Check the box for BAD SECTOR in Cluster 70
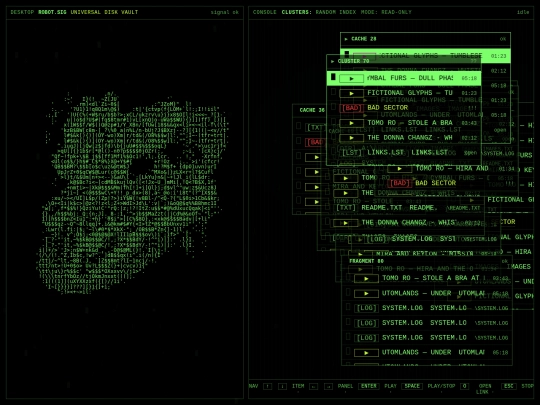 (x=333, y=107)
